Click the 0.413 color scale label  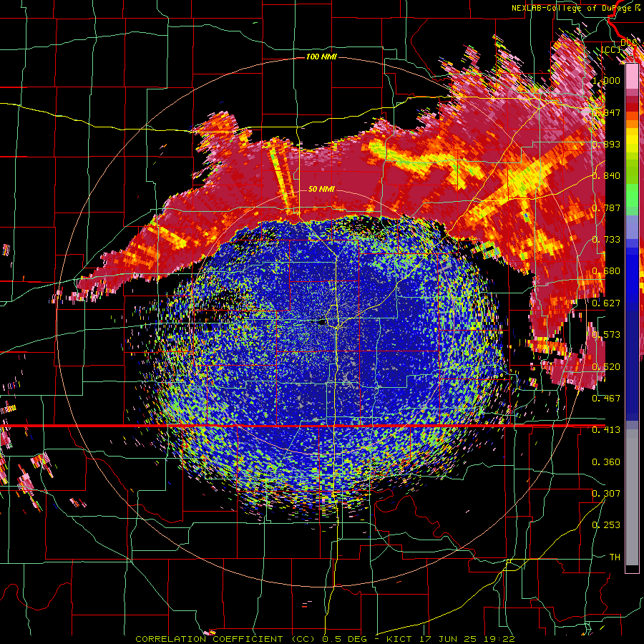(606, 430)
